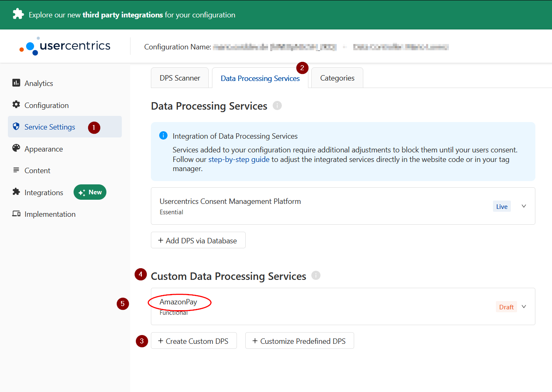Click the Usercentrics logo
This screenshot has height=392, width=552.
point(65,46)
